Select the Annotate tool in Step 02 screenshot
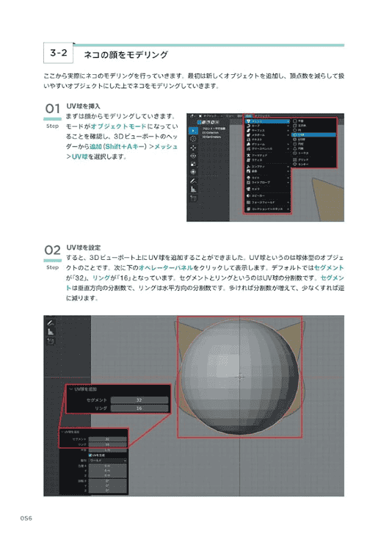The height and width of the screenshot is (542, 392). [51, 323]
